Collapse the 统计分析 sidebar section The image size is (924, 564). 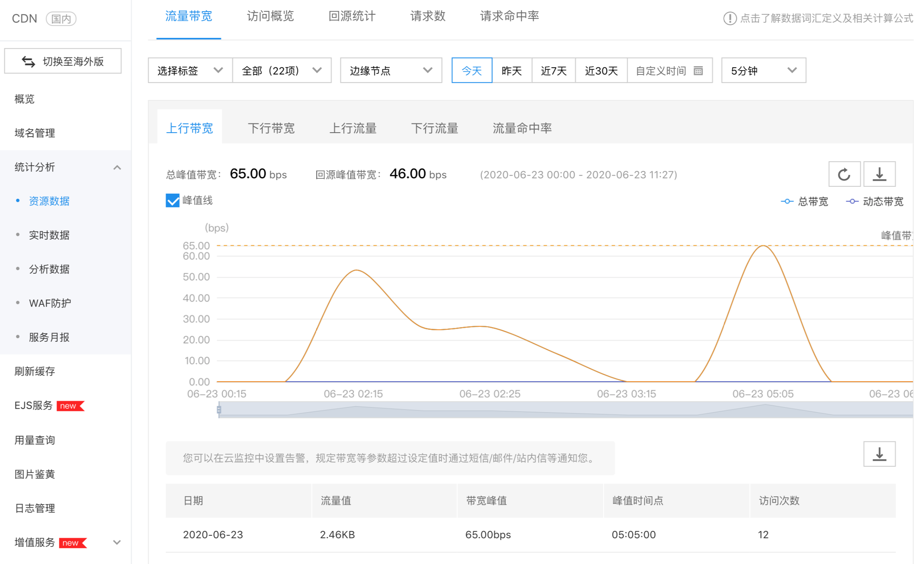point(117,167)
